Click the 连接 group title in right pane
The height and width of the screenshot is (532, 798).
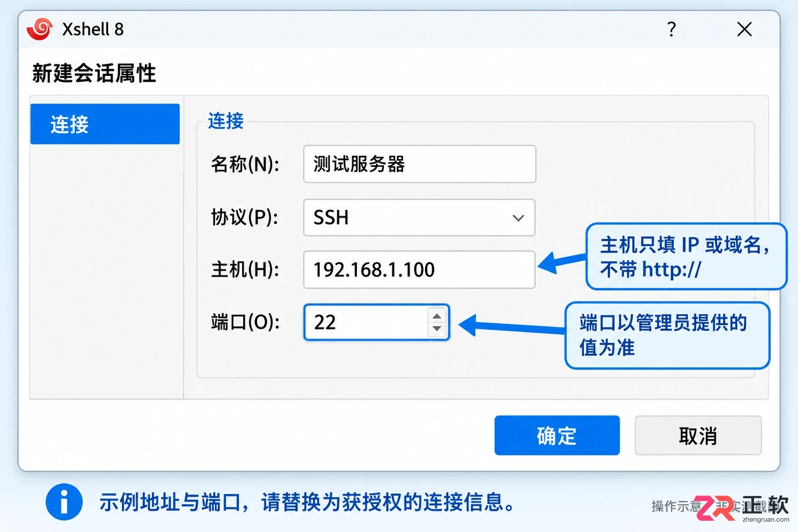click(226, 121)
